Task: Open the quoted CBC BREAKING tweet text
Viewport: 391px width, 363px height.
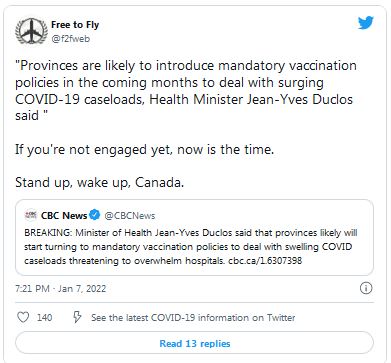Action: [191, 247]
